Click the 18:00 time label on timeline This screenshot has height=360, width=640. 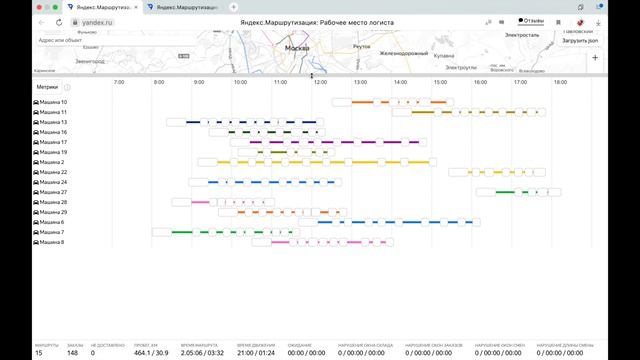coord(560,82)
